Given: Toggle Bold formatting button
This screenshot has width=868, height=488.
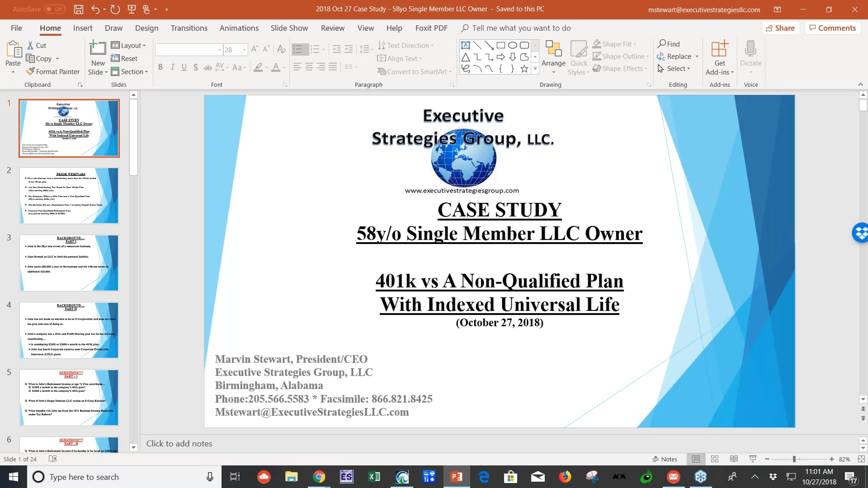Looking at the screenshot, I should pyautogui.click(x=160, y=67).
